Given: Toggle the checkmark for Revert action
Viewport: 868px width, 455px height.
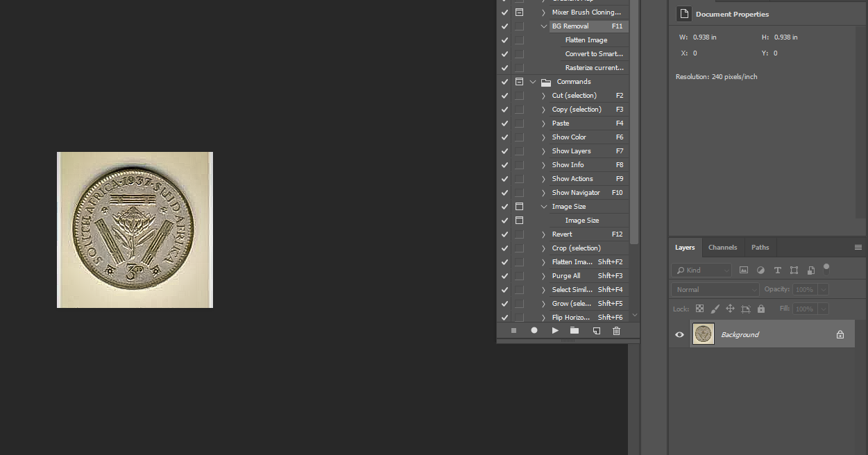Looking at the screenshot, I should pyautogui.click(x=504, y=234).
